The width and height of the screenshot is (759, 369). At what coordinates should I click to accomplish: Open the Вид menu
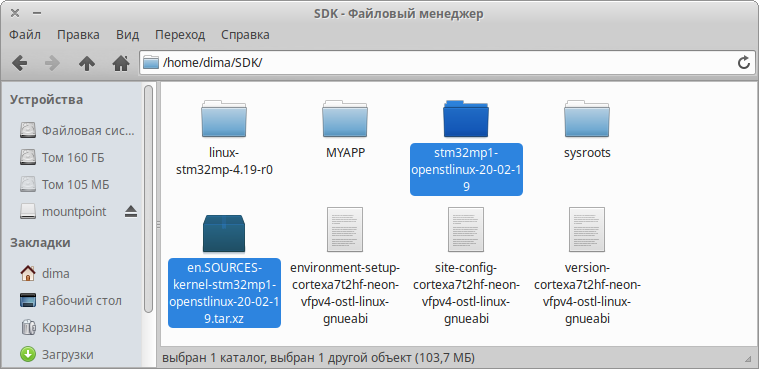[x=127, y=35]
